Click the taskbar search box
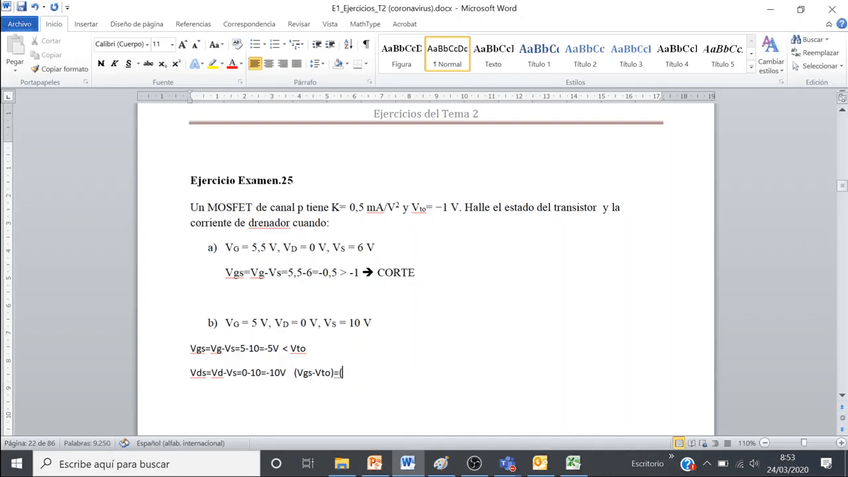Screen dimensions: 848x477 click(147, 463)
